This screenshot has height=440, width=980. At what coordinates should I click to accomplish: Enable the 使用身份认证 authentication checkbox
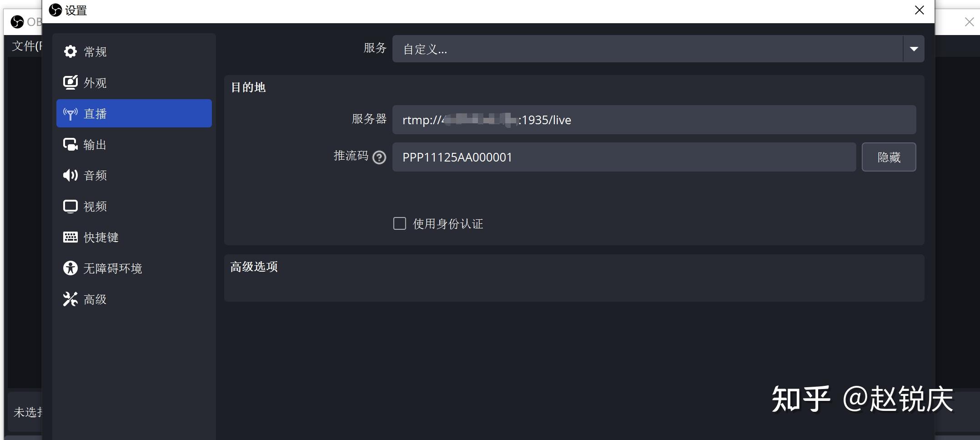399,223
